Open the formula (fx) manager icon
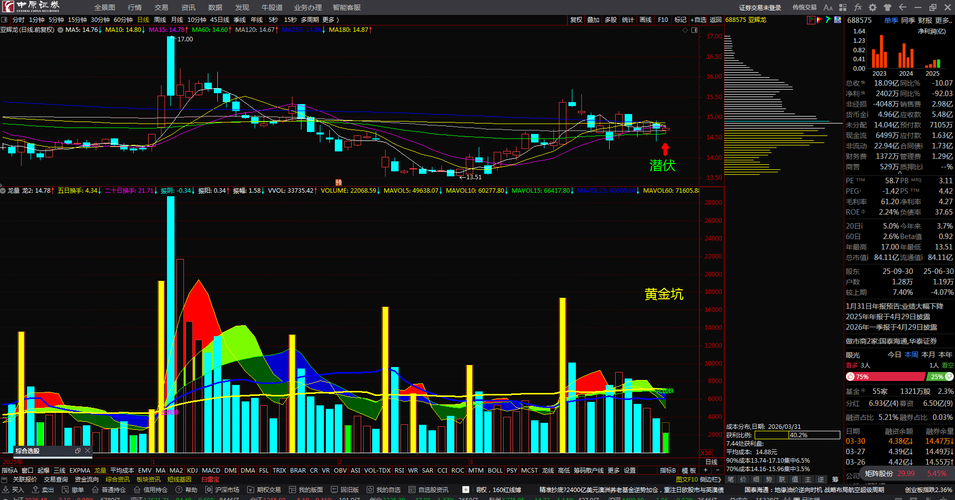The width and height of the screenshot is (955, 500). click(x=858, y=7)
